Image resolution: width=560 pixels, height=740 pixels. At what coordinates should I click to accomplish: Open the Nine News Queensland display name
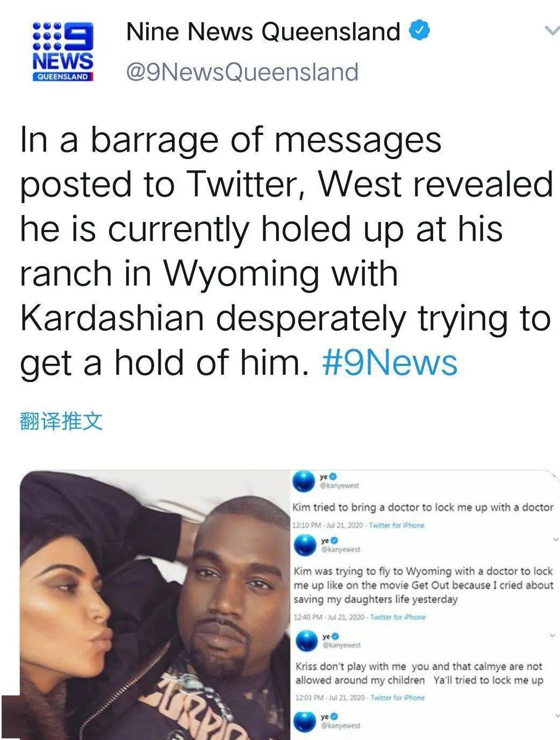pyautogui.click(x=263, y=31)
